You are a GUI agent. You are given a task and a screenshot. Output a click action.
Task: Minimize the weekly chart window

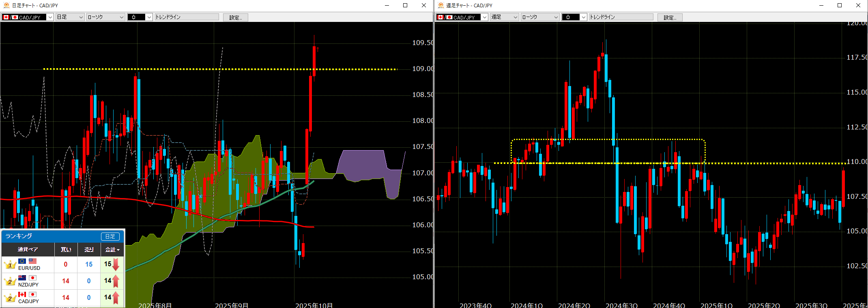click(x=821, y=5)
